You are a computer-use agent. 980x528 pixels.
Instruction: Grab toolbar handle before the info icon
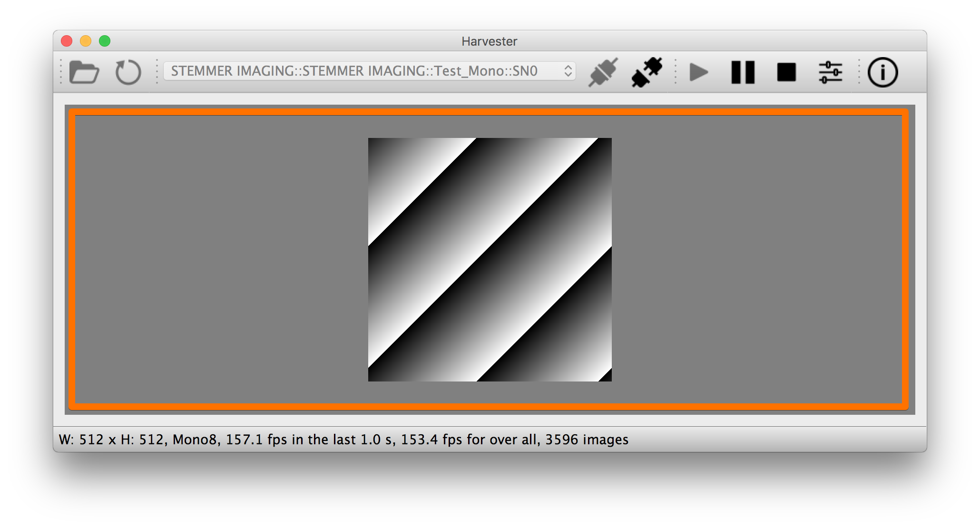pyautogui.click(x=859, y=72)
